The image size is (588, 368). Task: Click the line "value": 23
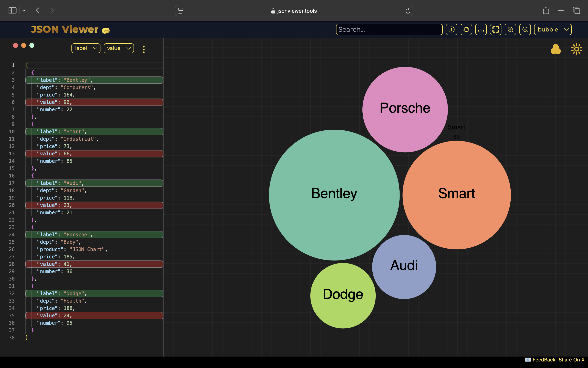coord(94,205)
